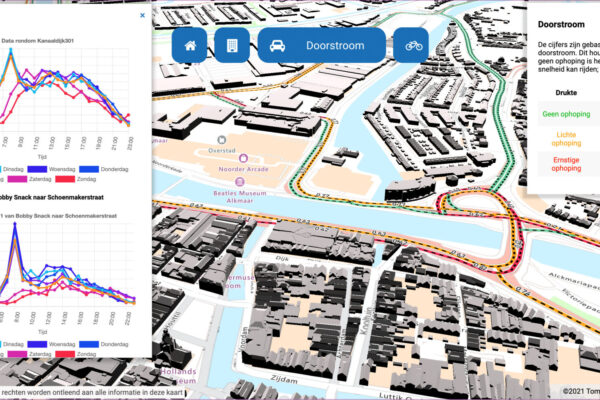Image resolution: width=600 pixels, height=400 pixels.
Task: Click the Overstad map marker icon
Action: click(x=221, y=140)
